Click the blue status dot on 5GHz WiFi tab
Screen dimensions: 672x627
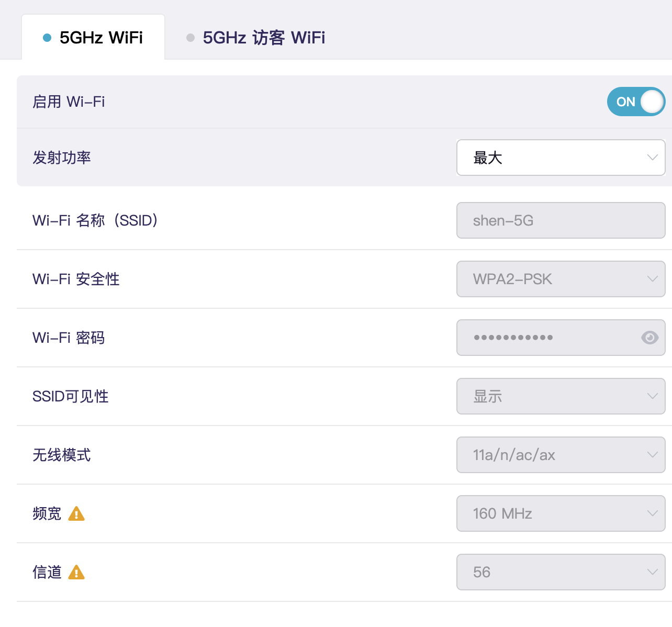47,38
